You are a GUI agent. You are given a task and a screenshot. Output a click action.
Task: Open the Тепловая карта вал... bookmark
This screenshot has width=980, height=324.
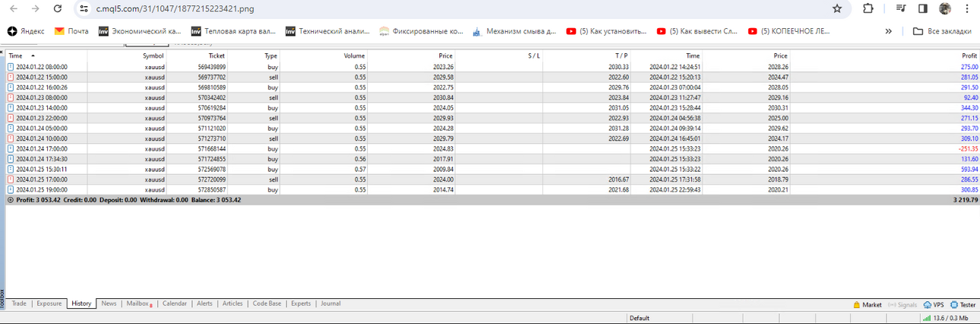pyautogui.click(x=233, y=31)
